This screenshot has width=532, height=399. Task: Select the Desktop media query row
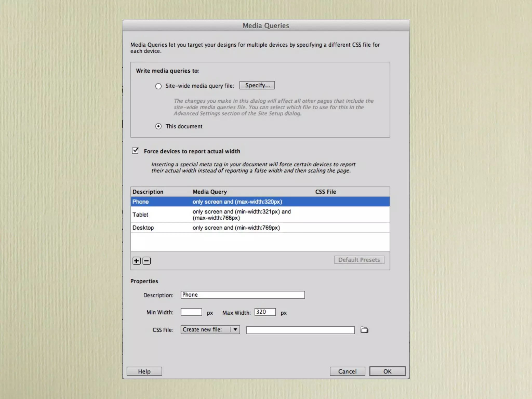[x=260, y=228]
